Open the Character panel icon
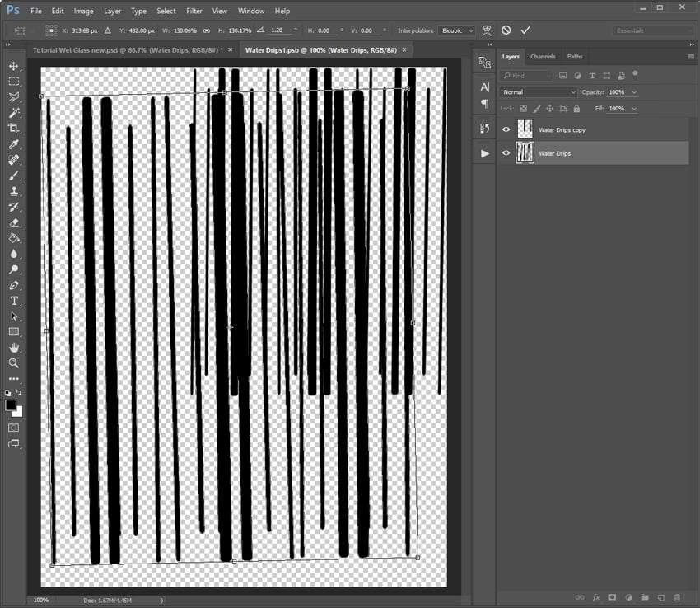700x608 pixels. click(485, 87)
